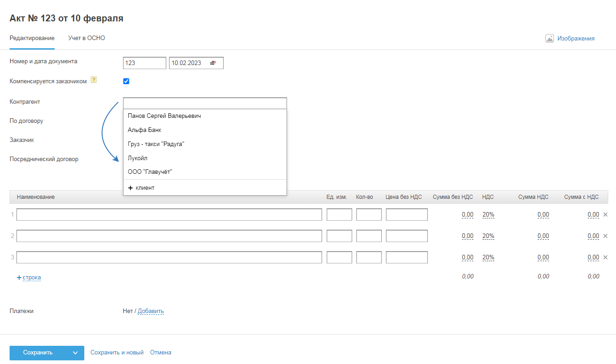Remove row 2 using its X icon

pos(606,236)
